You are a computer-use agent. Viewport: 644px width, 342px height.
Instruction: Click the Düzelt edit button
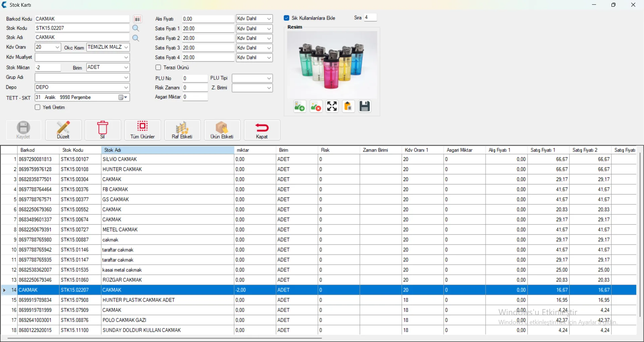click(x=63, y=130)
